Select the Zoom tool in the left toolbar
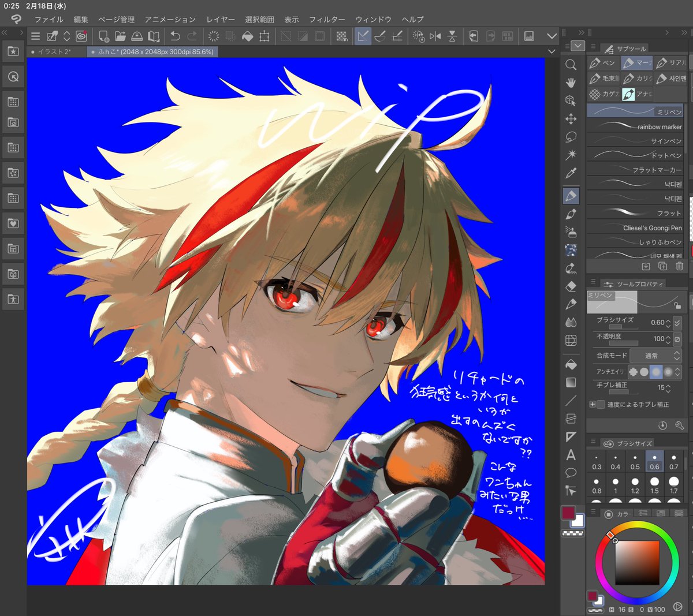Screen dimensions: 693x616 tap(571, 64)
